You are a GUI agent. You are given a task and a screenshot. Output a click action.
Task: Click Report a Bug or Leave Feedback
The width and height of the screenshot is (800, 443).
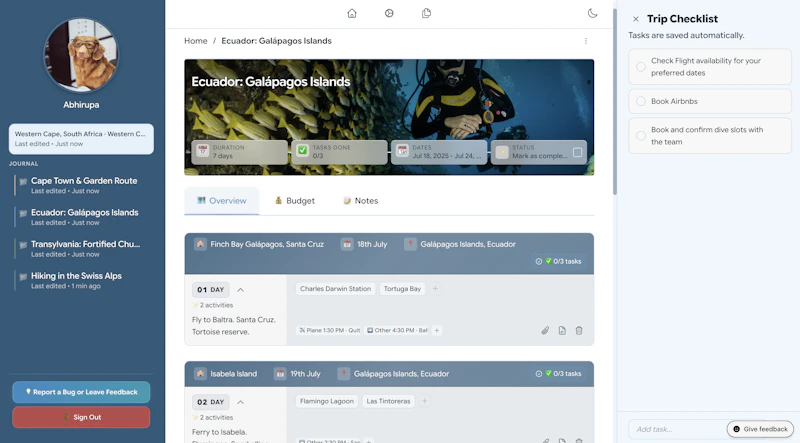click(x=81, y=392)
